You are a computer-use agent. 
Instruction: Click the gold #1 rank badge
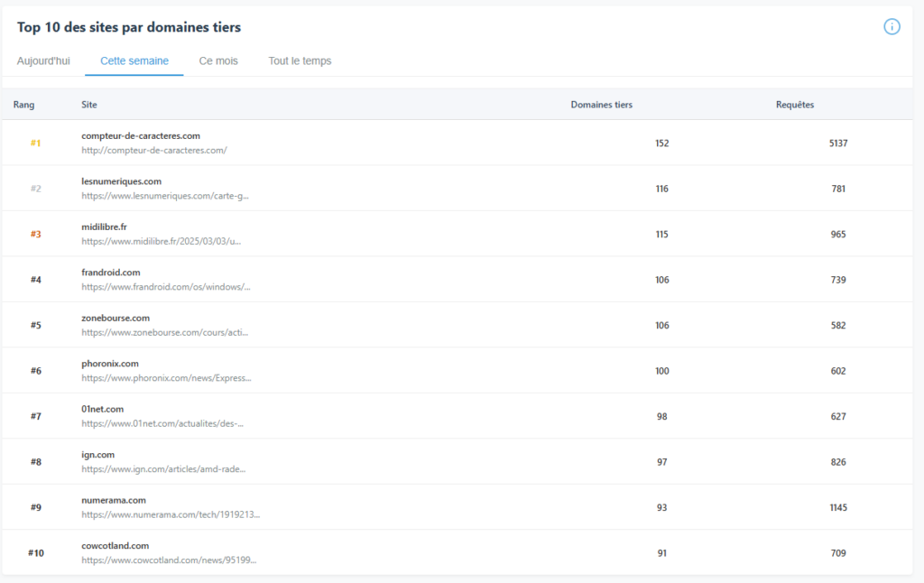coord(36,143)
